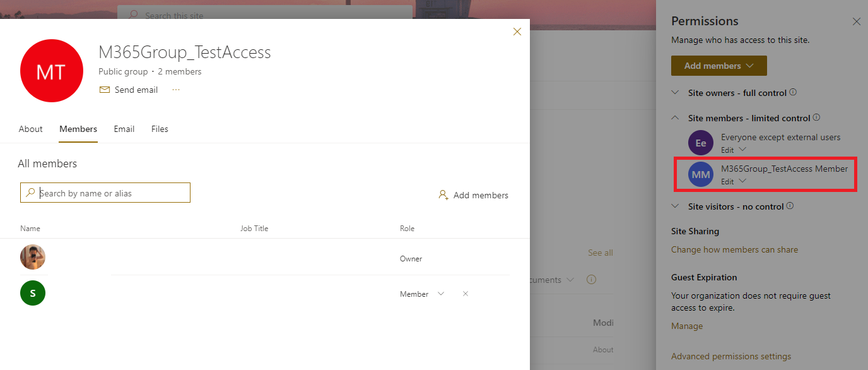The width and height of the screenshot is (868, 370).
Task: Click the Search this site box
Action: (265, 13)
